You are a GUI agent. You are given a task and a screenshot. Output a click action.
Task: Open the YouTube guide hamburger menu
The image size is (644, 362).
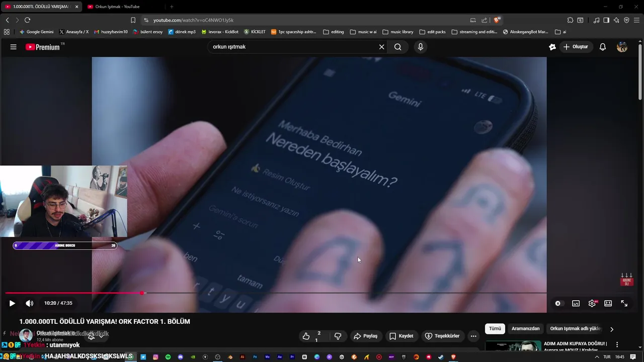(x=14, y=47)
